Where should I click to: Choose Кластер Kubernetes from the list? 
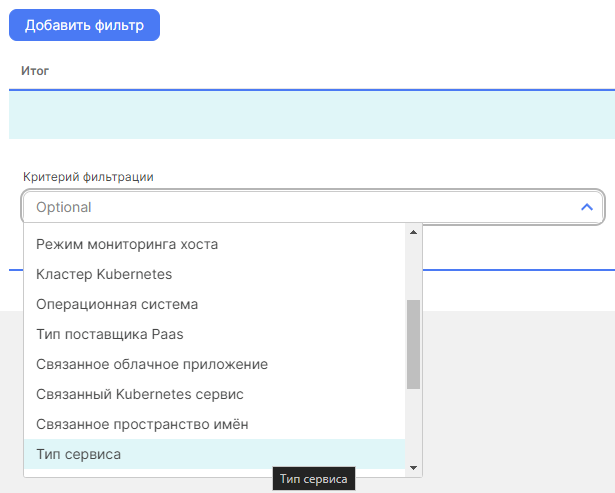coord(214,274)
